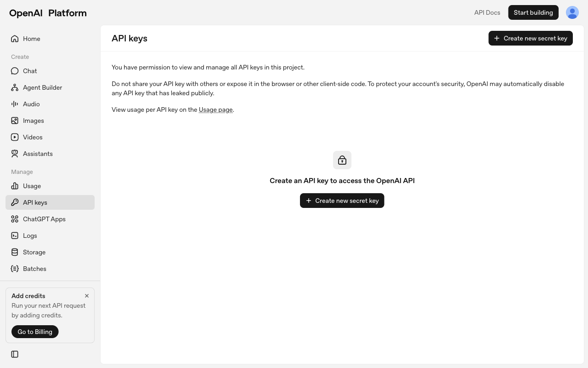
Task: Select the Audio icon
Action: click(x=15, y=104)
